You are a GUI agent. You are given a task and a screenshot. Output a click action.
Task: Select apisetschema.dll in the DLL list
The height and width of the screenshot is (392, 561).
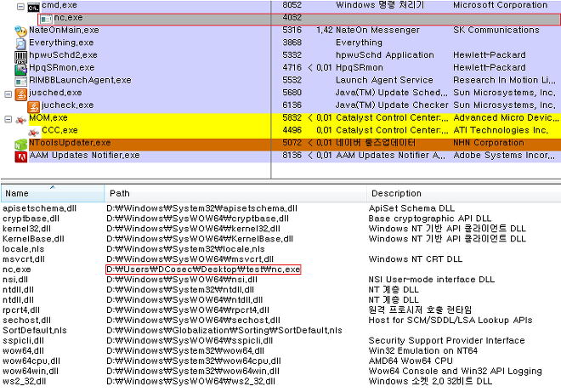[x=39, y=208]
